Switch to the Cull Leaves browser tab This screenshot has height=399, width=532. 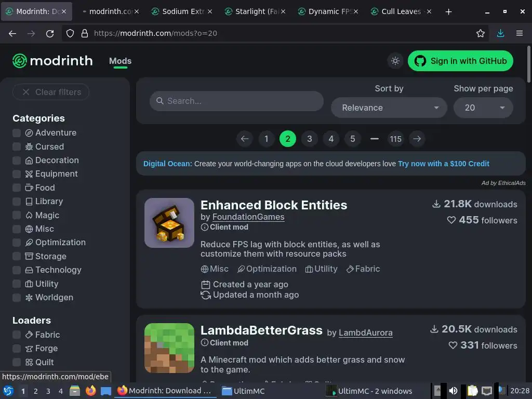point(401,11)
